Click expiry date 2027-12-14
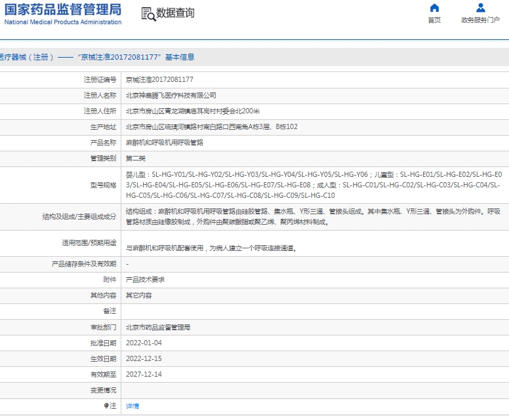Screen dimensions: 509x420 144,374
